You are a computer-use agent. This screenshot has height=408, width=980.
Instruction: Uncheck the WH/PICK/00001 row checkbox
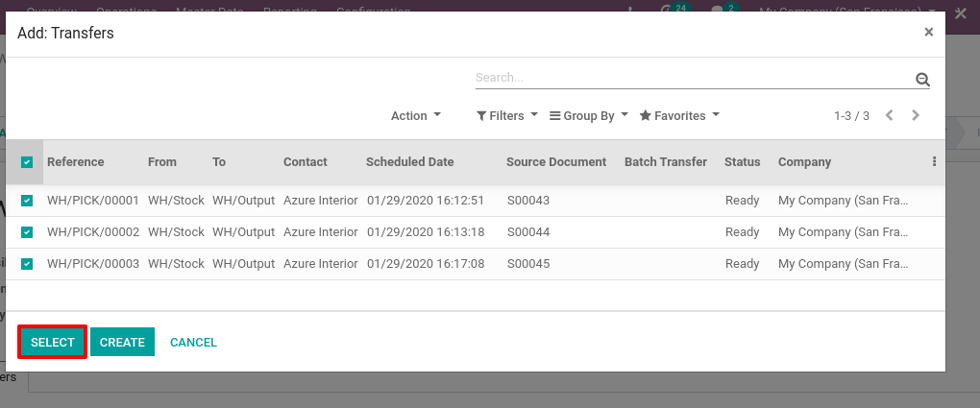tap(27, 201)
